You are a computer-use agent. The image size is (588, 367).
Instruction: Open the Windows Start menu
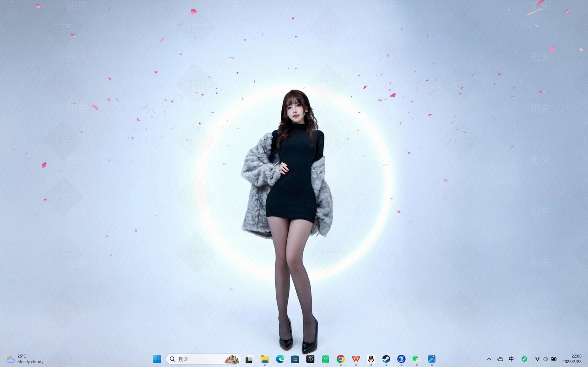(157, 359)
